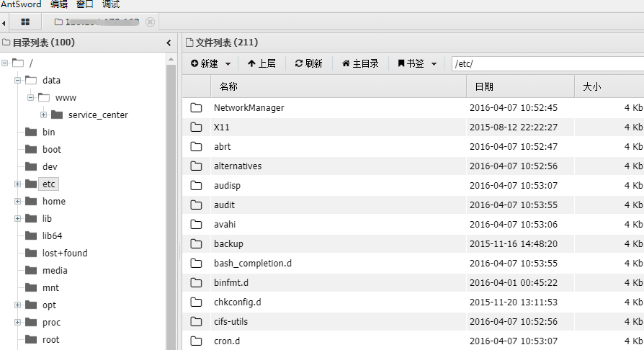
Task: Click the X11 folder icon
Action: 197,127
